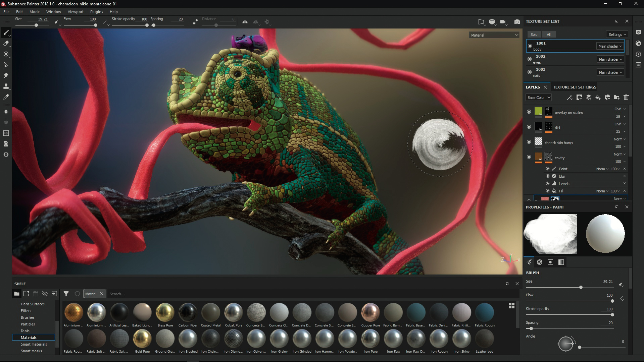Image resolution: width=644 pixels, height=362 pixels.
Task: Select the Eraser tool in left toolbar
Action: (x=6, y=43)
